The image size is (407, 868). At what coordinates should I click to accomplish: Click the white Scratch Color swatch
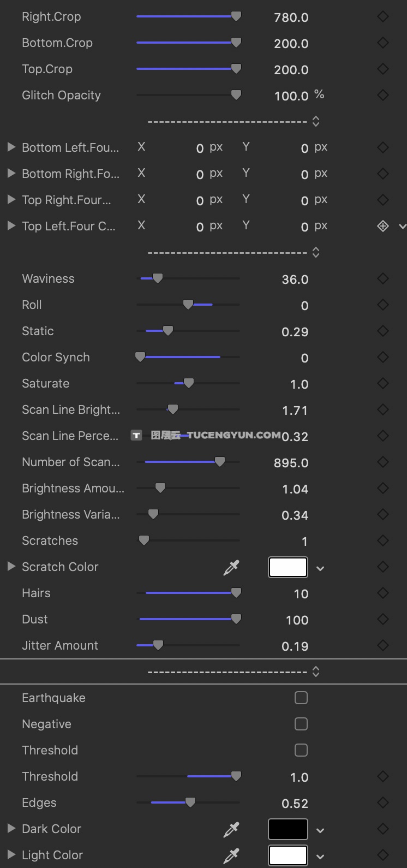[288, 567]
